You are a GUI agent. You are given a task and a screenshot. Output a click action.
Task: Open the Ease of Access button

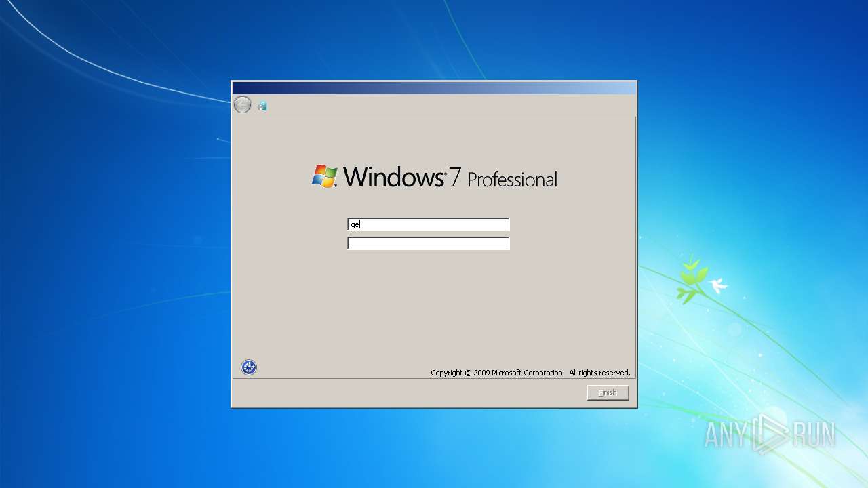click(249, 367)
